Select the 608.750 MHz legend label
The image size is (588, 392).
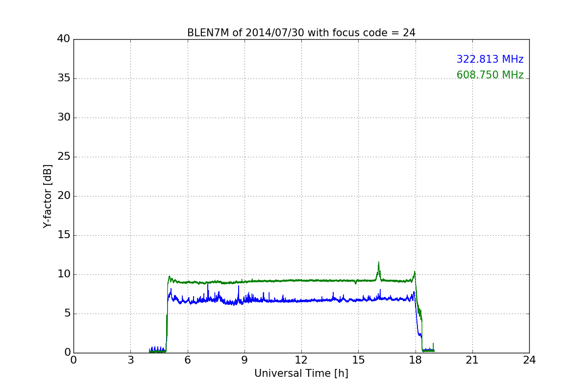coord(490,75)
